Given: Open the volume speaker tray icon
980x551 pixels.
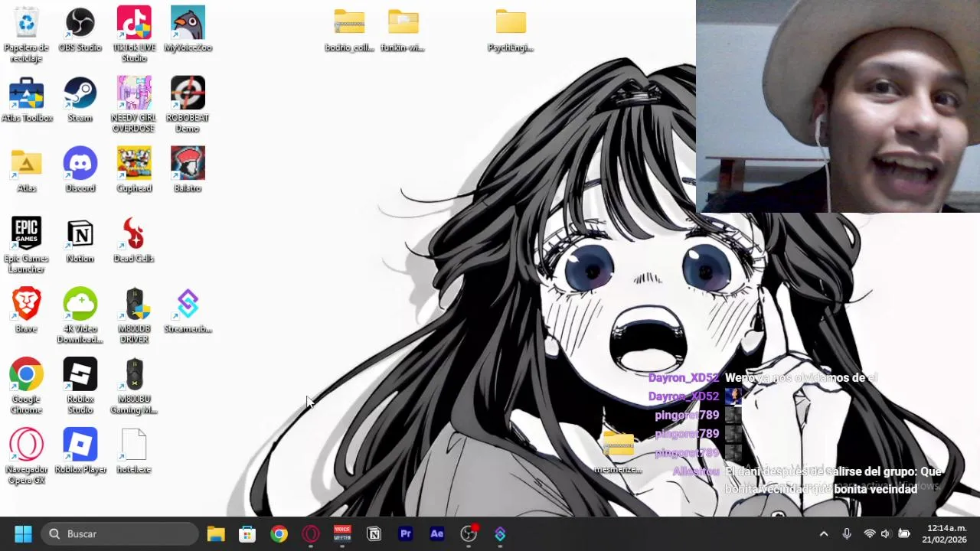Looking at the screenshot, I should [x=886, y=533].
